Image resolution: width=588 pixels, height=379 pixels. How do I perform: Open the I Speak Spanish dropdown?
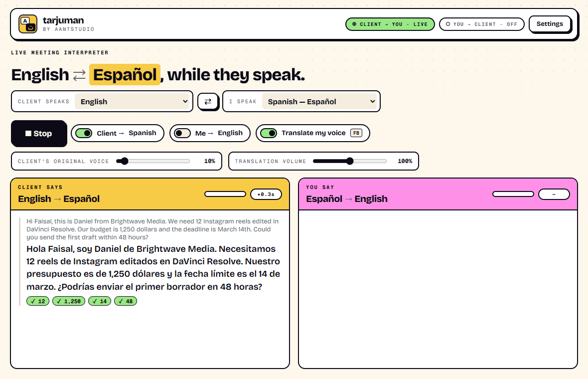(x=319, y=102)
